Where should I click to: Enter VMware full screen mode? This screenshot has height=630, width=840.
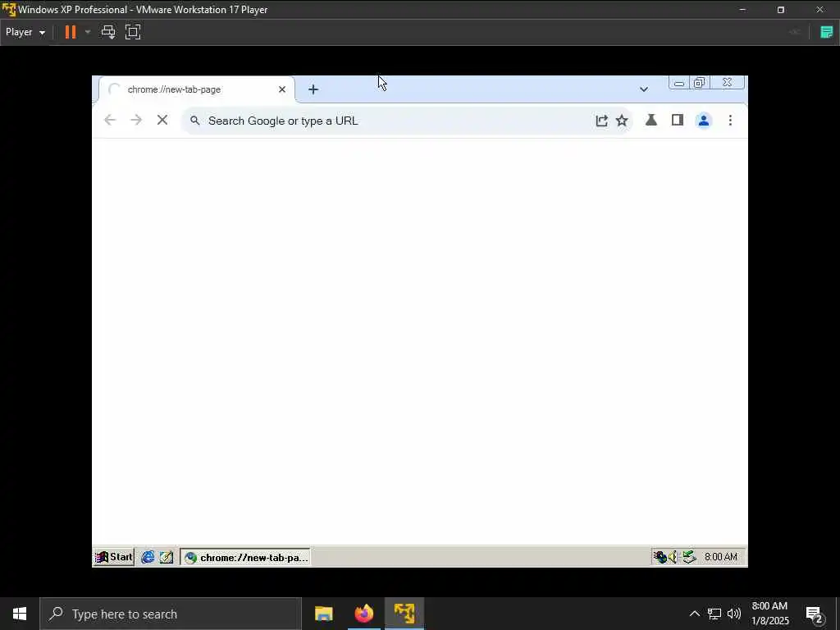point(133,32)
